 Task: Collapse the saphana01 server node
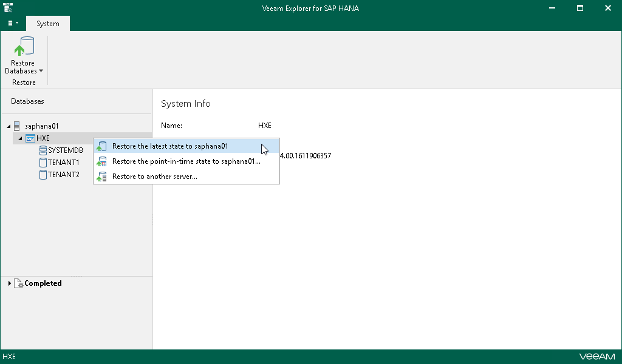(x=9, y=126)
